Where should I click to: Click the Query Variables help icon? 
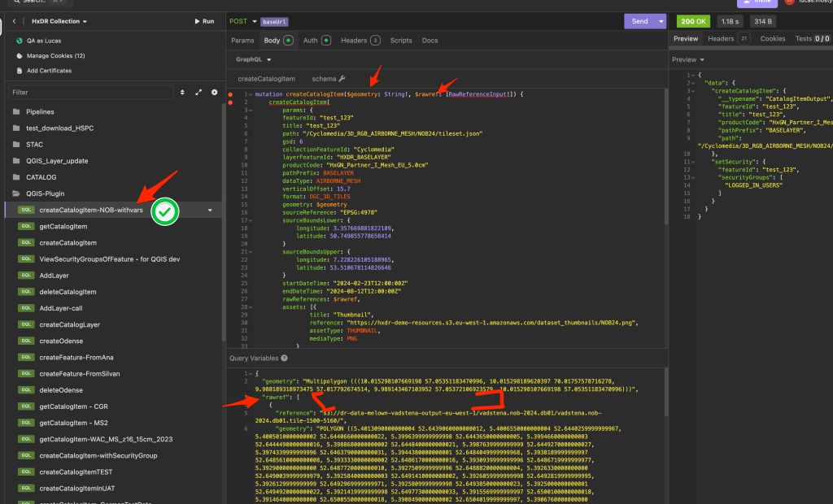coord(285,358)
